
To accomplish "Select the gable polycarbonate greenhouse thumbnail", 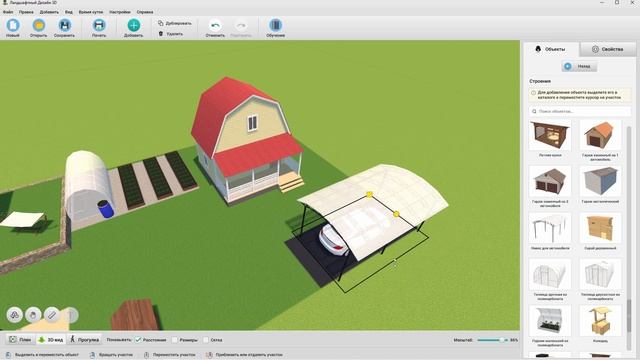I will pos(600,274).
